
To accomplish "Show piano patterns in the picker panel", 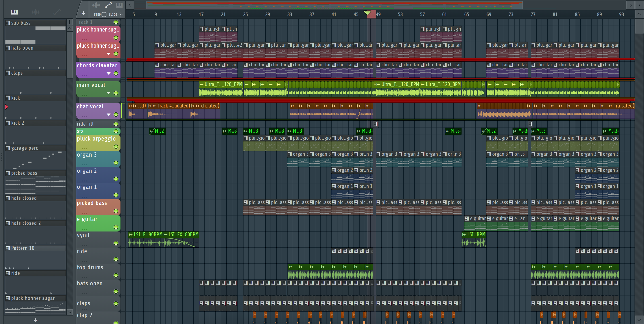I will pyautogui.click(x=14, y=12).
